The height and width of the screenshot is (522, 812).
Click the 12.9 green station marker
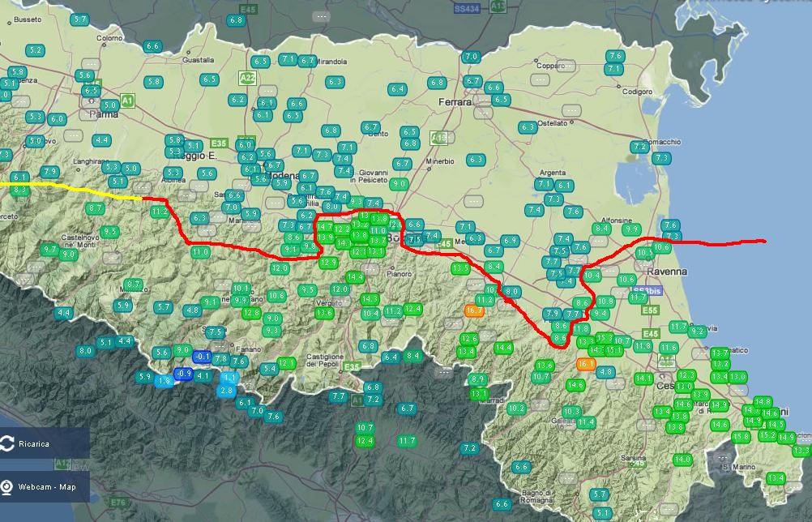328,263
